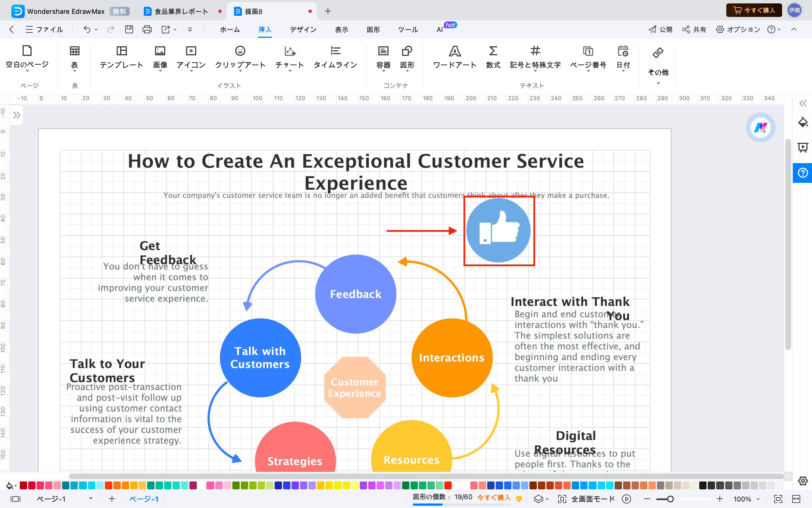Click the 共有 share button
This screenshot has height=508, width=812.
click(694, 30)
